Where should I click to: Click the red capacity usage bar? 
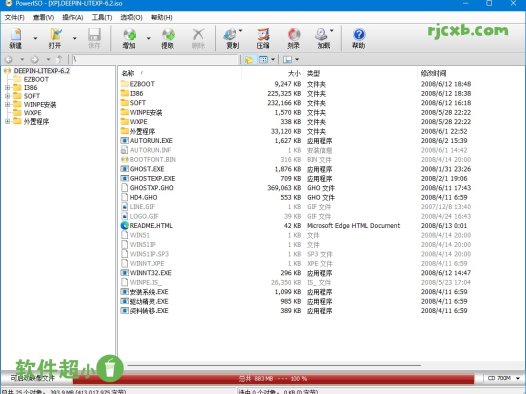273,379
